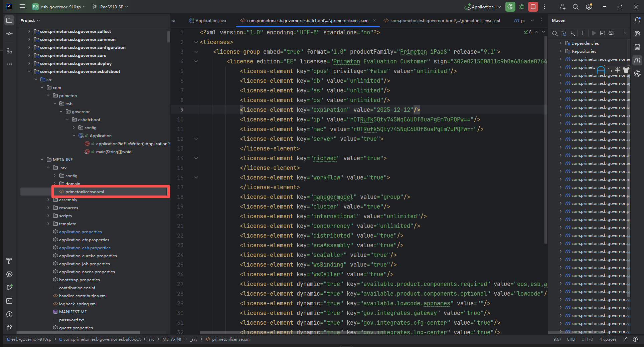Viewport: 644px width, 347px height.
Task: Open the Git tool window icon
Action: tap(9, 328)
